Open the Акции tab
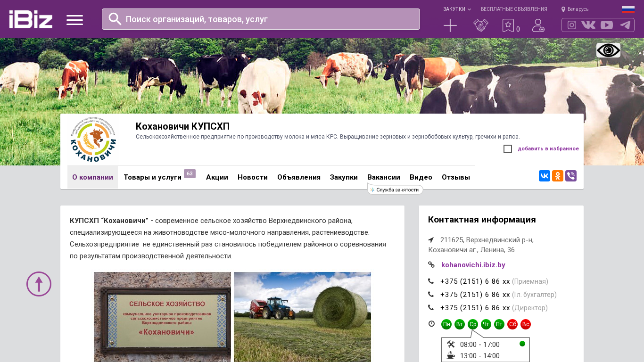Screen dimensions: 644x362 tap(217, 177)
